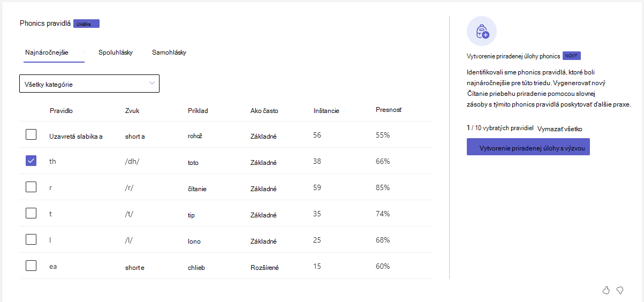
Task: Click the Ukážka badge next to Phonics pravidlá
Action: point(86,24)
